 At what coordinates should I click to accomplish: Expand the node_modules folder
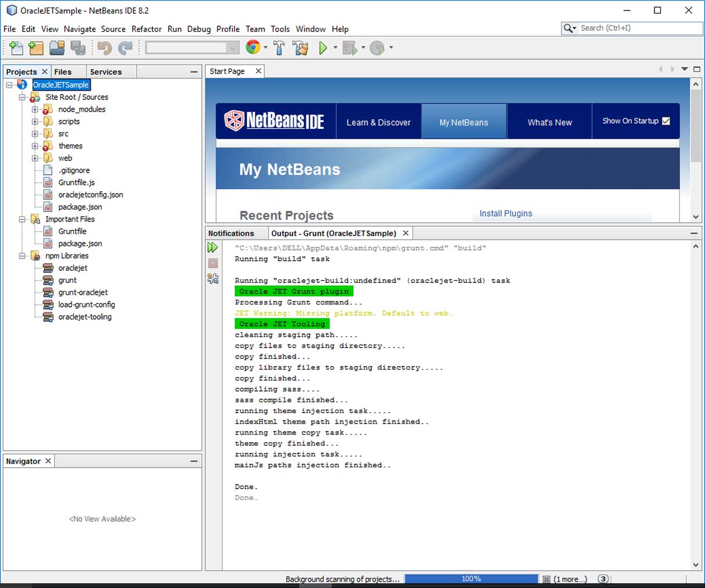35,109
